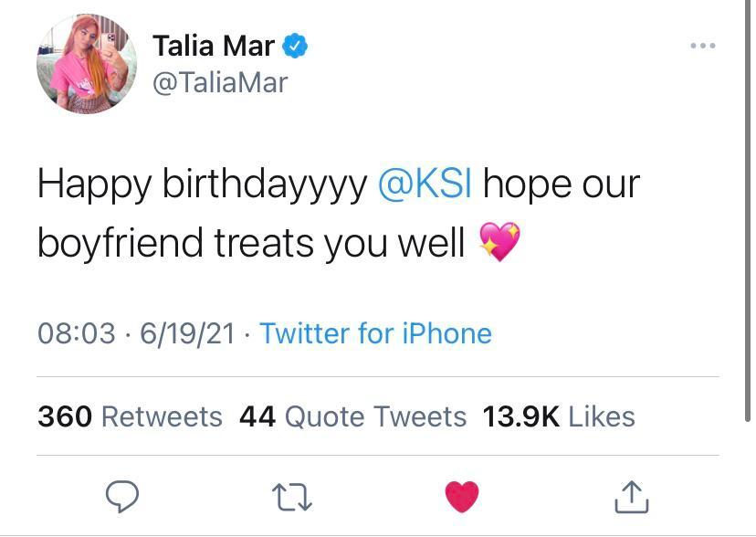Click the @TaliaMar handle text
This screenshot has width=756, height=537.
(x=223, y=82)
